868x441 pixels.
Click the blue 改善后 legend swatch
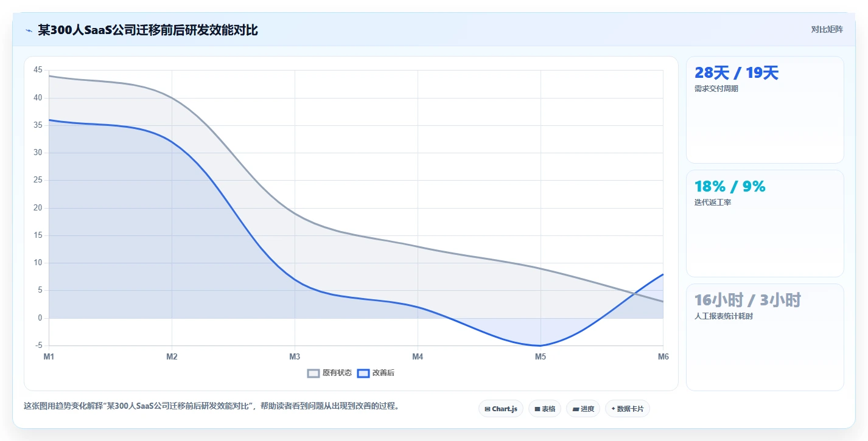point(363,373)
